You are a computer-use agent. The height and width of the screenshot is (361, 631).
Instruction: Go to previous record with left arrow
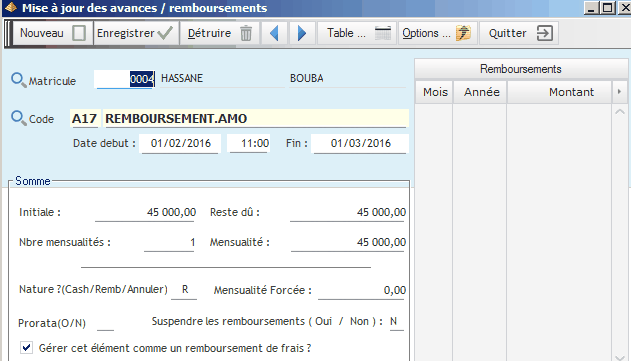(274, 33)
